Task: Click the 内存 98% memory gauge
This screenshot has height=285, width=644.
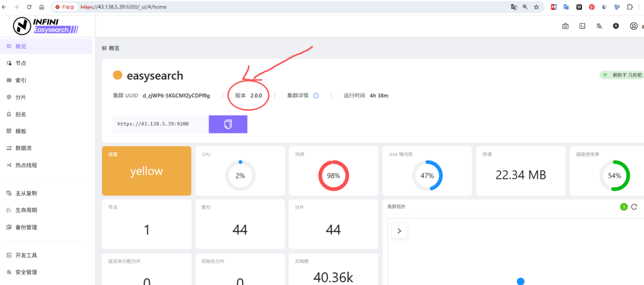Action: pyautogui.click(x=333, y=176)
